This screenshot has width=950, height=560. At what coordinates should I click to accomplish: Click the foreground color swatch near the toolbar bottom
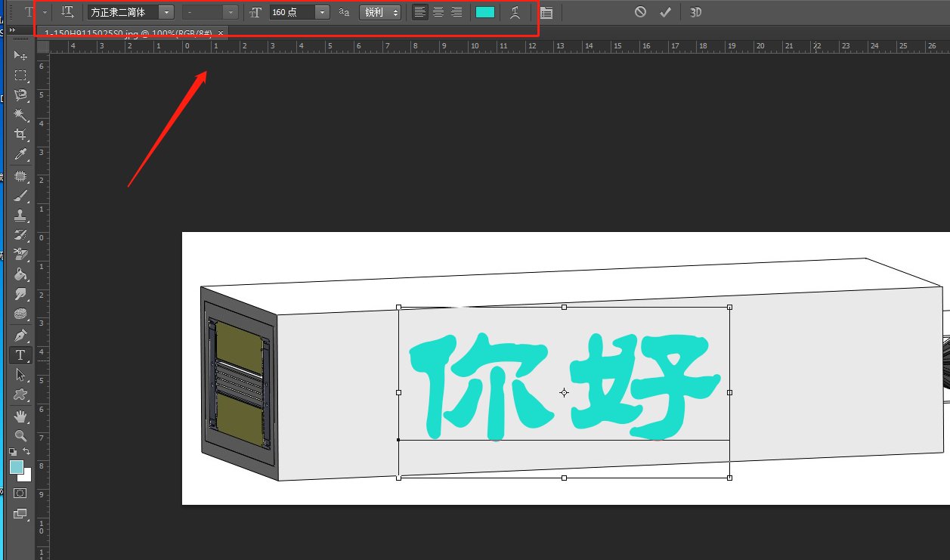(x=18, y=468)
